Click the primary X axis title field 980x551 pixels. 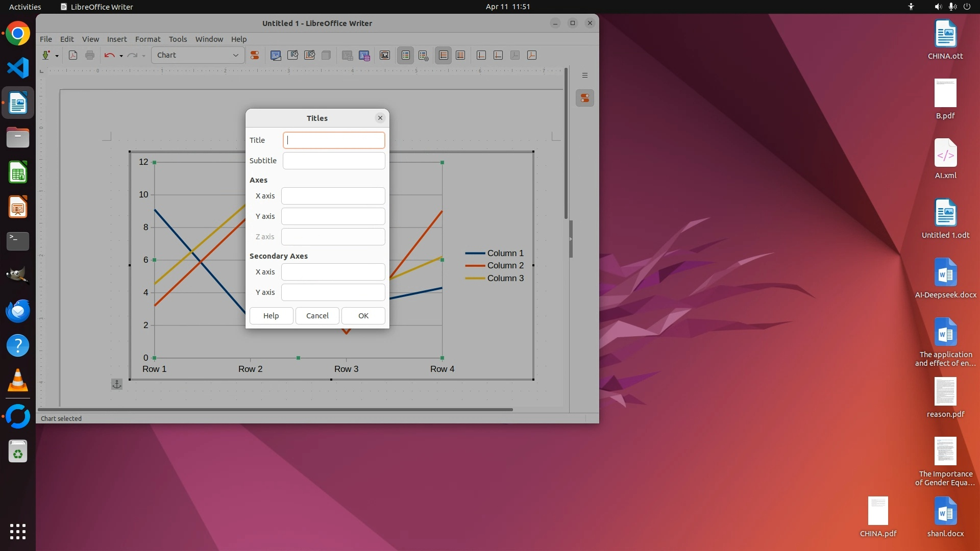pyautogui.click(x=333, y=196)
